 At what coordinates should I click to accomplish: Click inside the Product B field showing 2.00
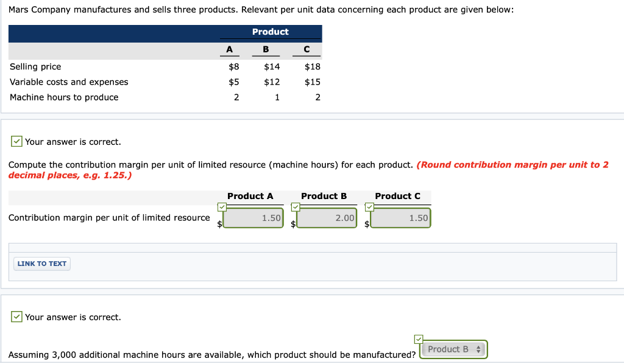pyautogui.click(x=325, y=217)
